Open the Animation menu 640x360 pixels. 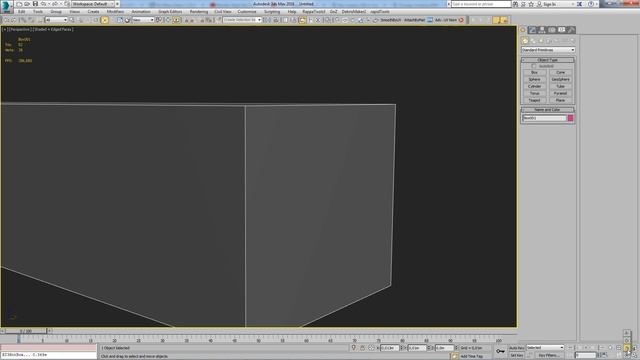(x=141, y=12)
